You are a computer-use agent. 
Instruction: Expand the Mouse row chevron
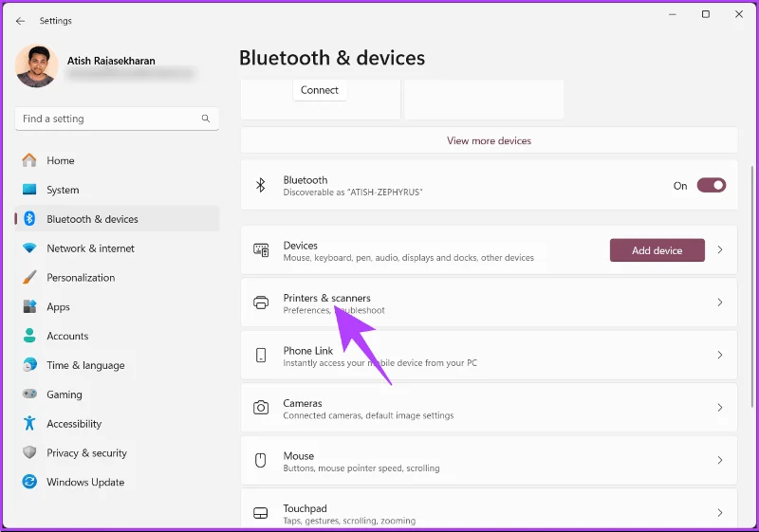click(x=720, y=461)
